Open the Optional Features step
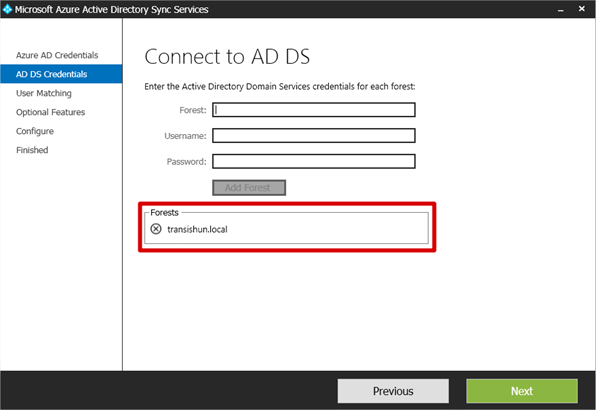Image resolution: width=596 pixels, height=410 pixels. (51, 112)
